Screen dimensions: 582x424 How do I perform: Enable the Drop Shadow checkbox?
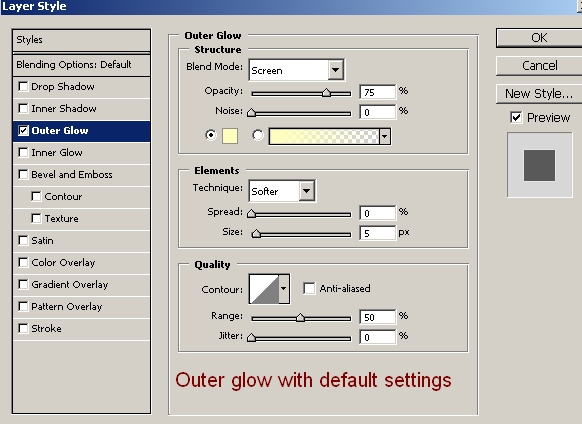[x=23, y=87]
